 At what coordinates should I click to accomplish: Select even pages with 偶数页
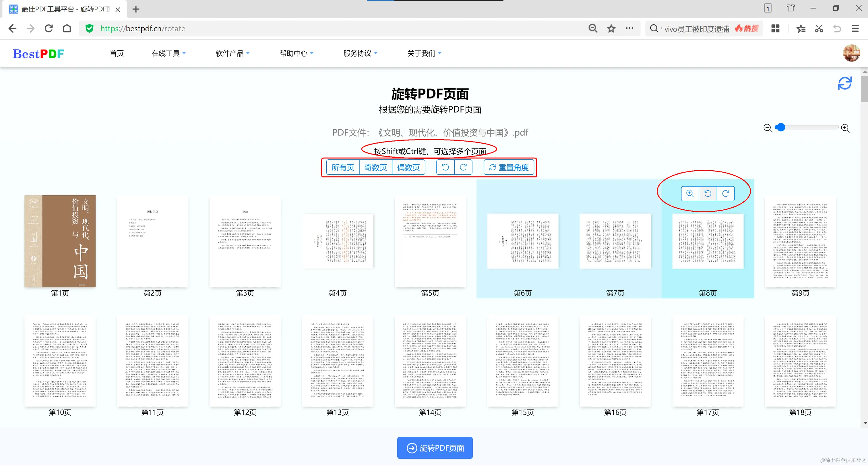click(x=408, y=167)
